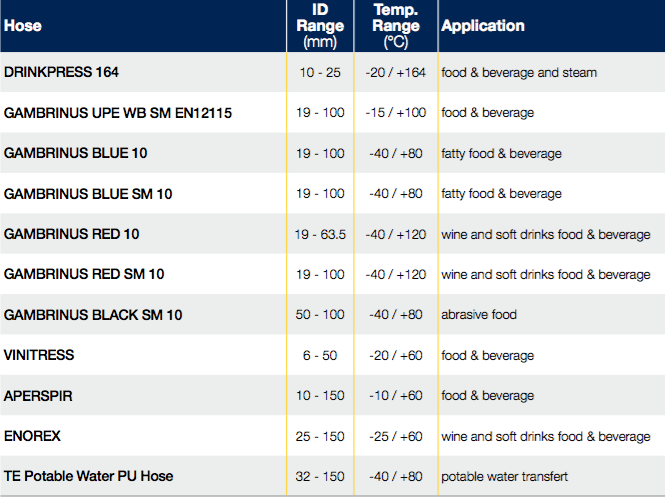Click the Temp. Range column header
The image size is (665, 498).
pyautogui.click(x=397, y=26)
